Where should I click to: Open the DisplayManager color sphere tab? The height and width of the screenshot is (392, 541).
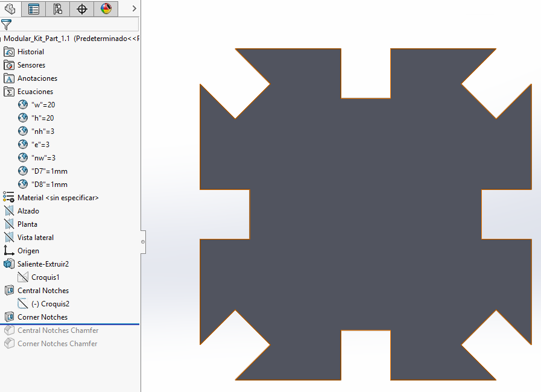click(x=106, y=8)
